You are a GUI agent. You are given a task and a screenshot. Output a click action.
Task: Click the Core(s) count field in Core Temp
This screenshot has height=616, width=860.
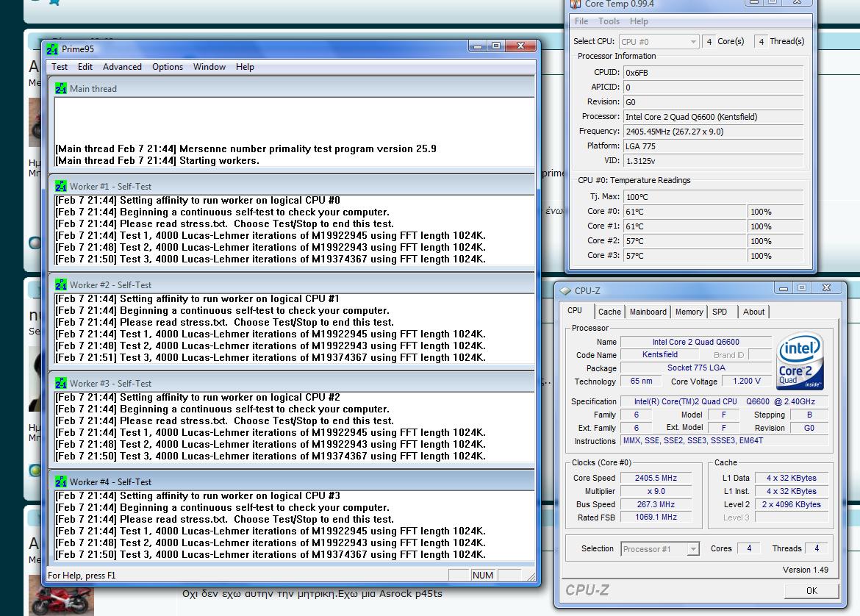(x=709, y=42)
